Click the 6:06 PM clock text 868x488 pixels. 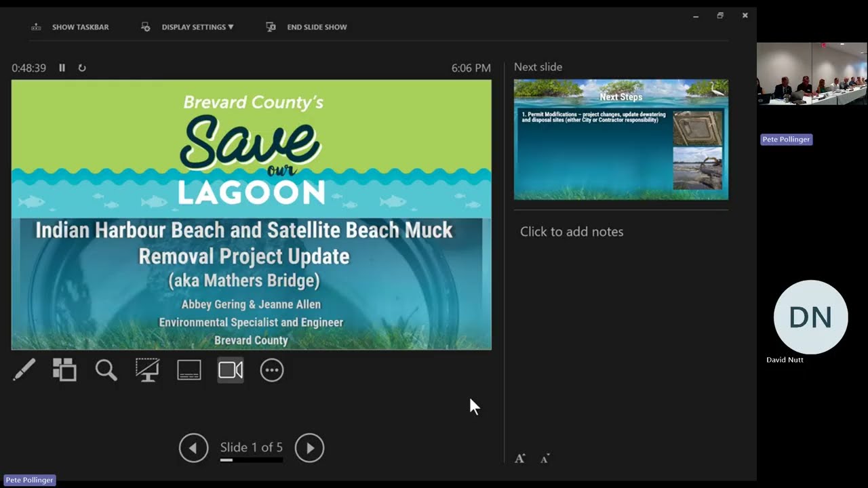[x=471, y=68]
